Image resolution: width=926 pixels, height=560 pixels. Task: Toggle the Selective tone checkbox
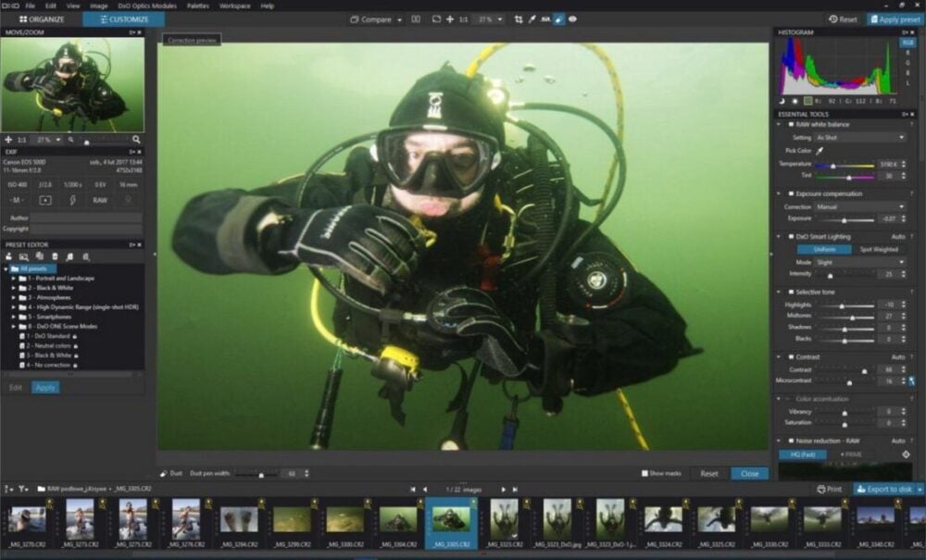(792, 292)
